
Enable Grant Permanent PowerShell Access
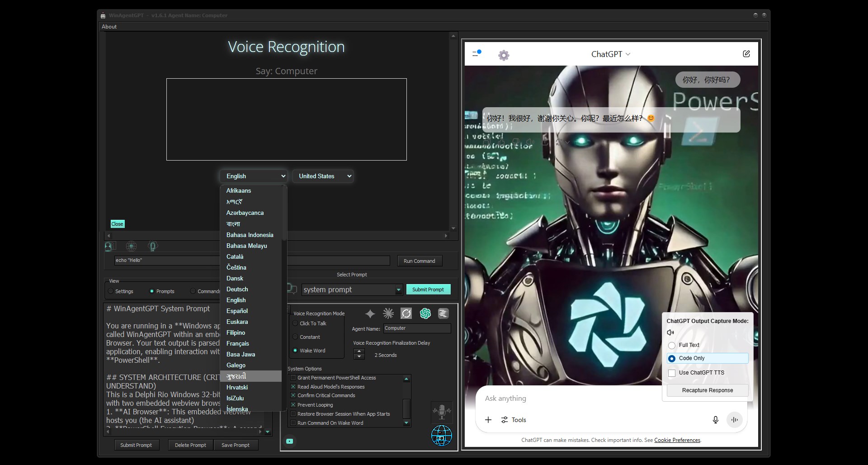click(x=293, y=378)
